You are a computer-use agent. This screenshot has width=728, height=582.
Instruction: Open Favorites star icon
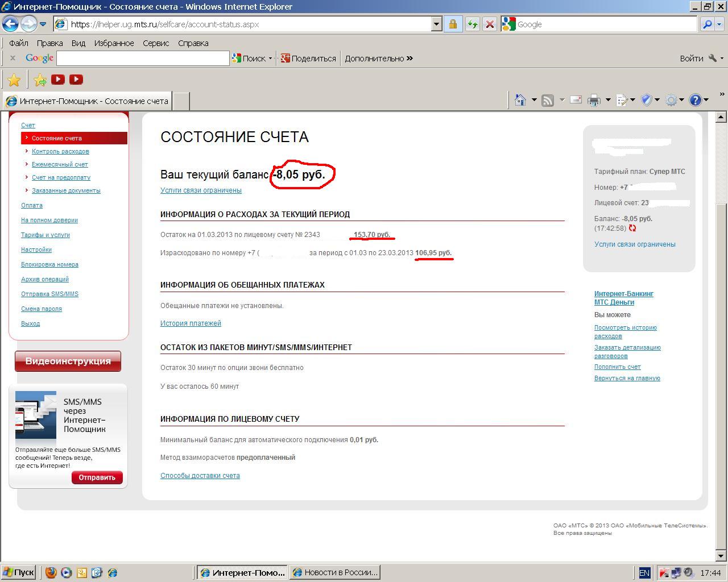click(14, 80)
